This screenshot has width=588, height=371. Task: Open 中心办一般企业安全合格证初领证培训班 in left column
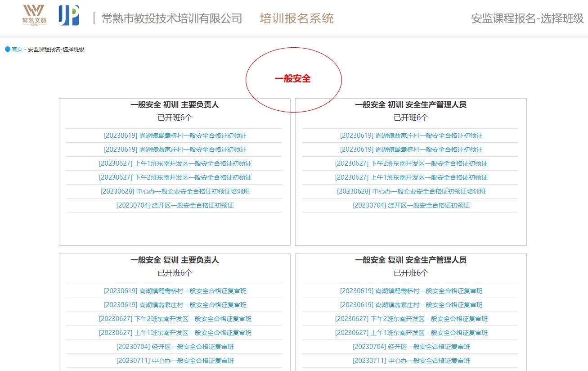tap(175, 191)
